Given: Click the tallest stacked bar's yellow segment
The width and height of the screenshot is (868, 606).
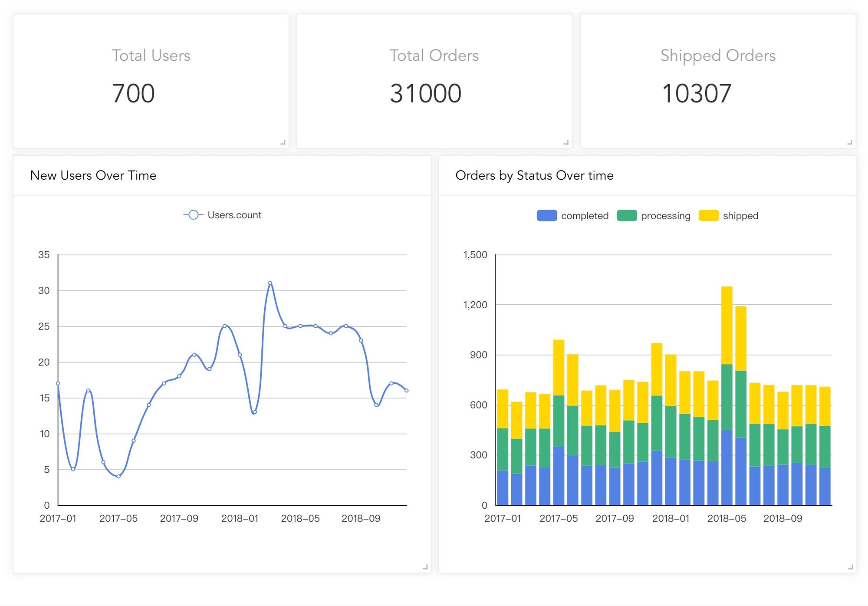Looking at the screenshot, I should pos(727,325).
